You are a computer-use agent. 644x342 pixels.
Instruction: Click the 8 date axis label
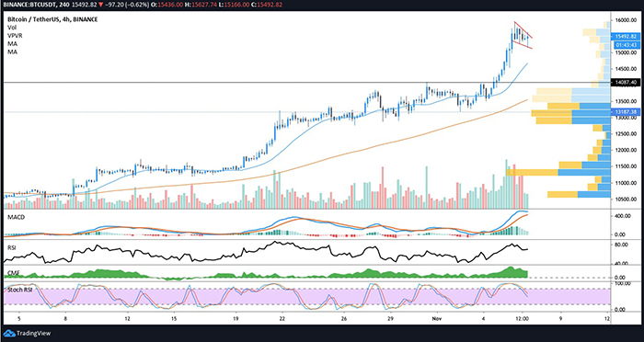(65, 318)
